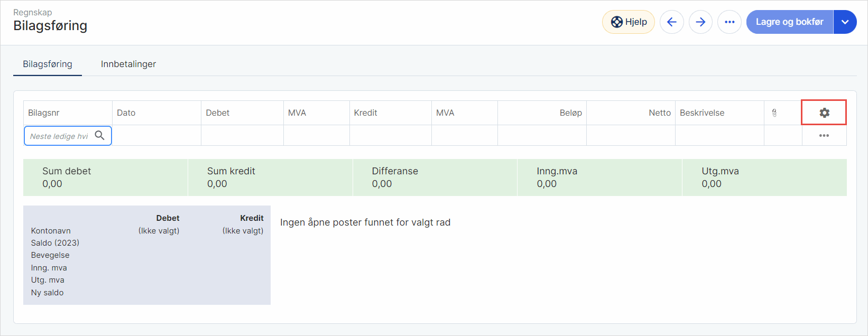This screenshot has height=336, width=868.
Task: Go to previous voucher with left arrow
Action: point(671,22)
